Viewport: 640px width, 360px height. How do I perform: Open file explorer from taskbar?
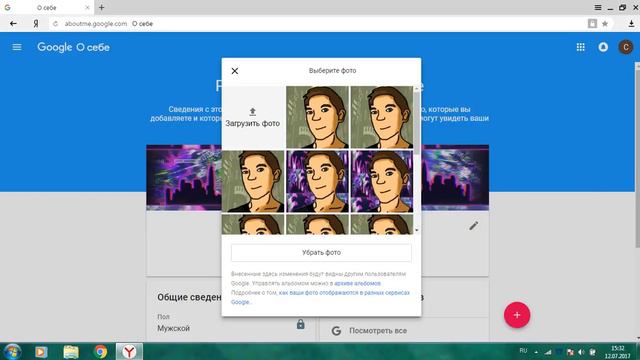71,351
